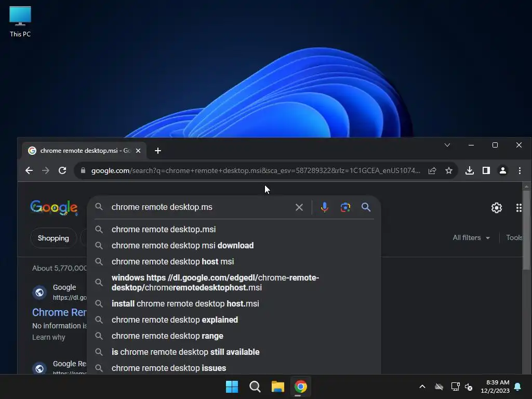Choose the dl.google.com chromeremotedesktophost.msi suggestion
The image size is (532, 399).
234,283
